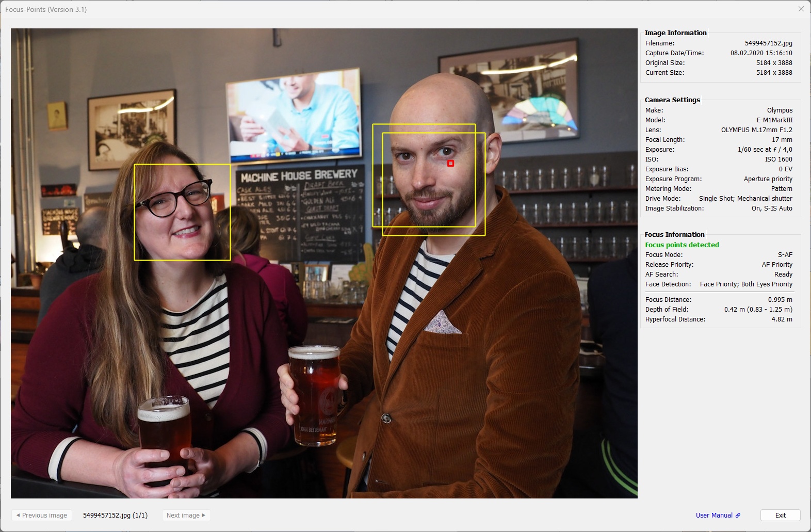Select the Focus Distance value 0.995 m
This screenshot has width=811, height=532.
coord(780,300)
